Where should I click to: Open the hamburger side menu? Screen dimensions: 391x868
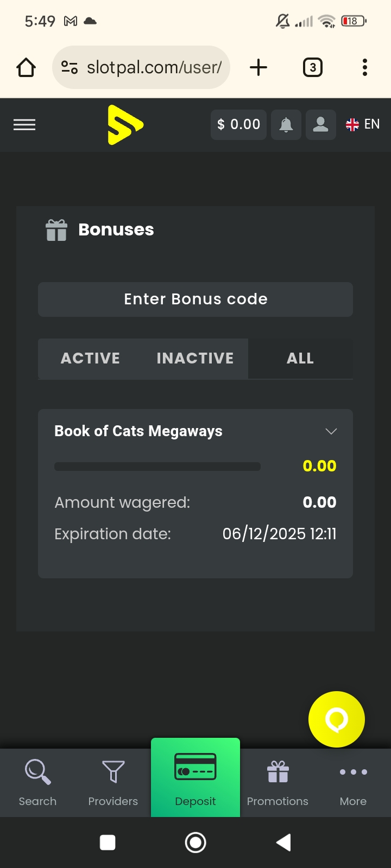pyautogui.click(x=24, y=125)
